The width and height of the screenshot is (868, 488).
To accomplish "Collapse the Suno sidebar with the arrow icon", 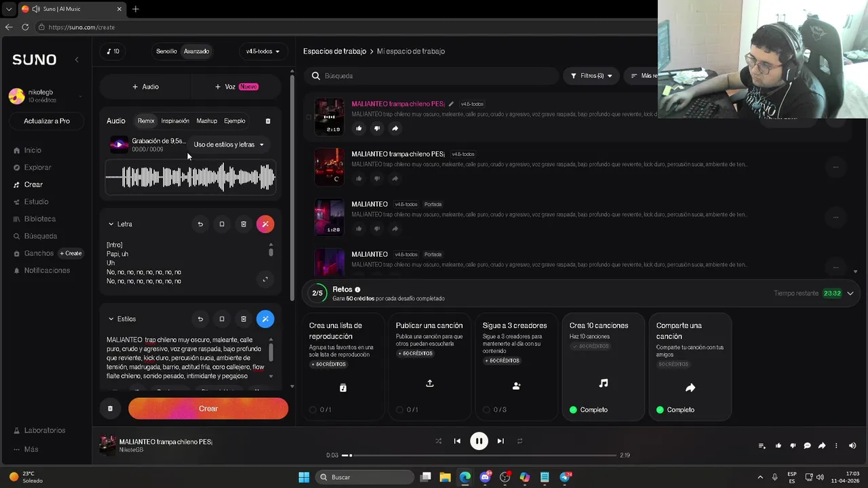I will click(77, 60).
